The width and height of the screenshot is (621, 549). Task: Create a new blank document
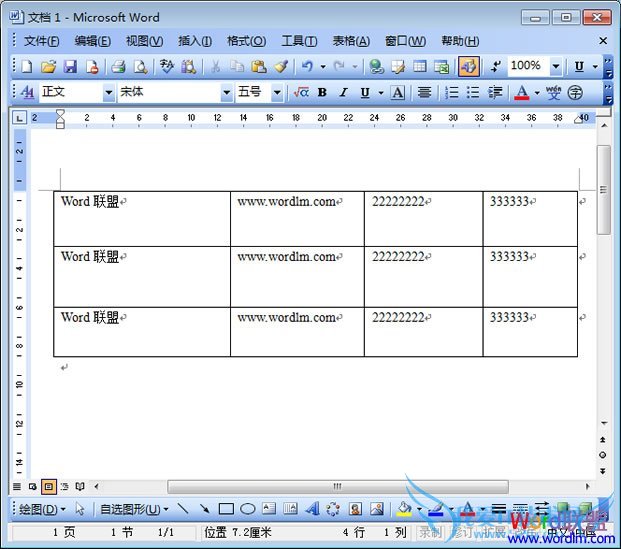27,66
